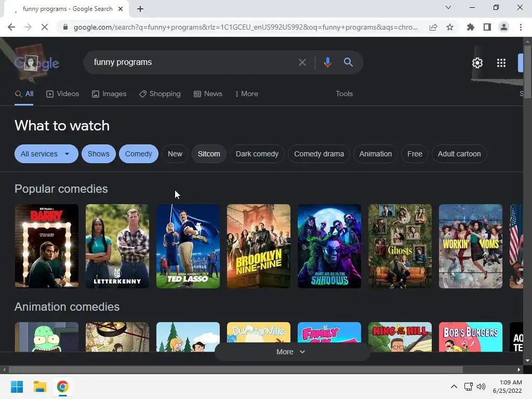Switch to the Videos tab
The image size is (532, 399).
tap(63, 94)
